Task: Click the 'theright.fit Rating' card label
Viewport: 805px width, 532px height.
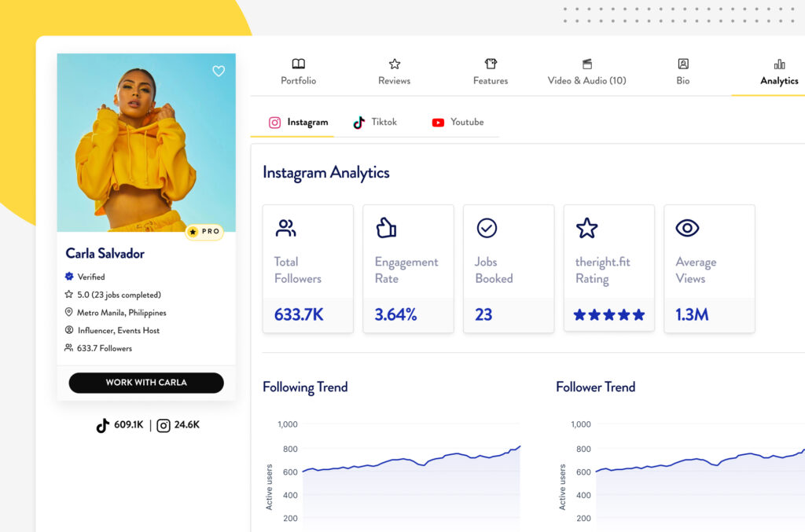Action: coord(603,270)
